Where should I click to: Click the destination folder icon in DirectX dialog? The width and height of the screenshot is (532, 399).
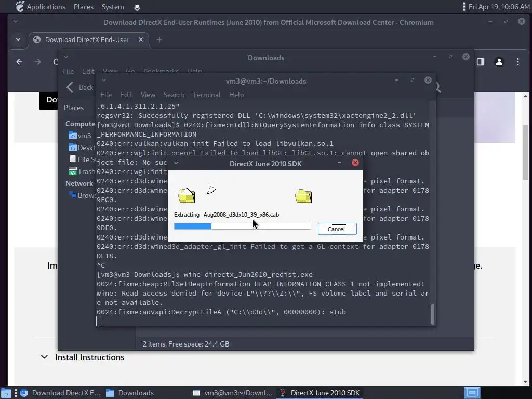click(x=303, y=196)
